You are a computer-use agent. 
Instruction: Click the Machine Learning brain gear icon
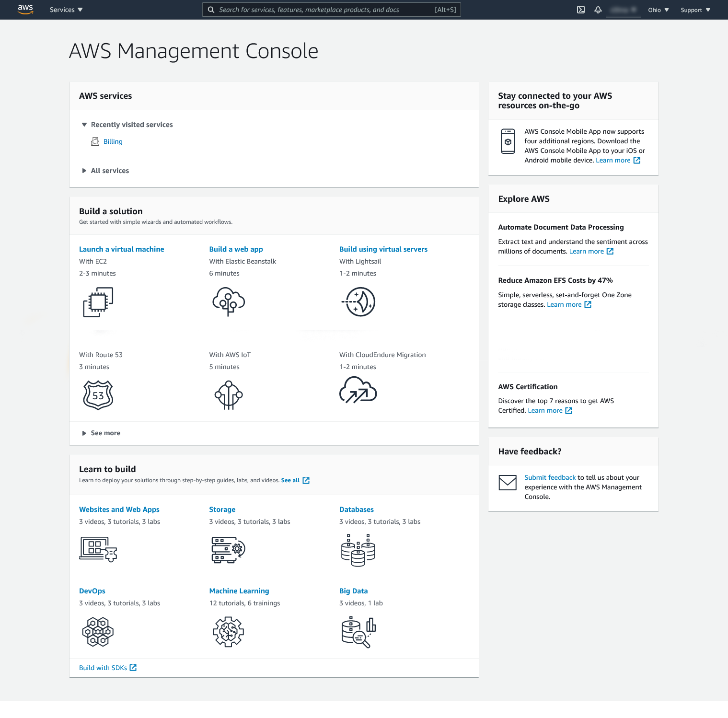coord(229,632)
